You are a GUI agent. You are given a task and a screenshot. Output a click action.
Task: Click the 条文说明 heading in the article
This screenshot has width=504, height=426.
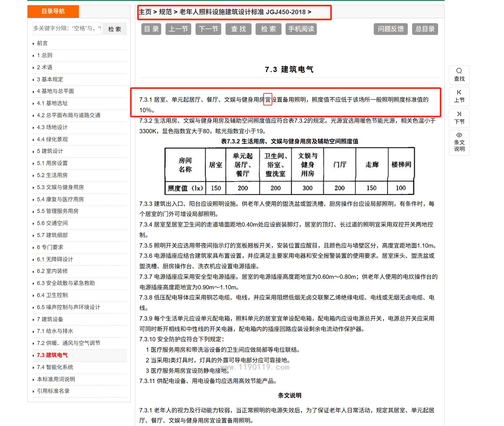[x=290, y=395]
